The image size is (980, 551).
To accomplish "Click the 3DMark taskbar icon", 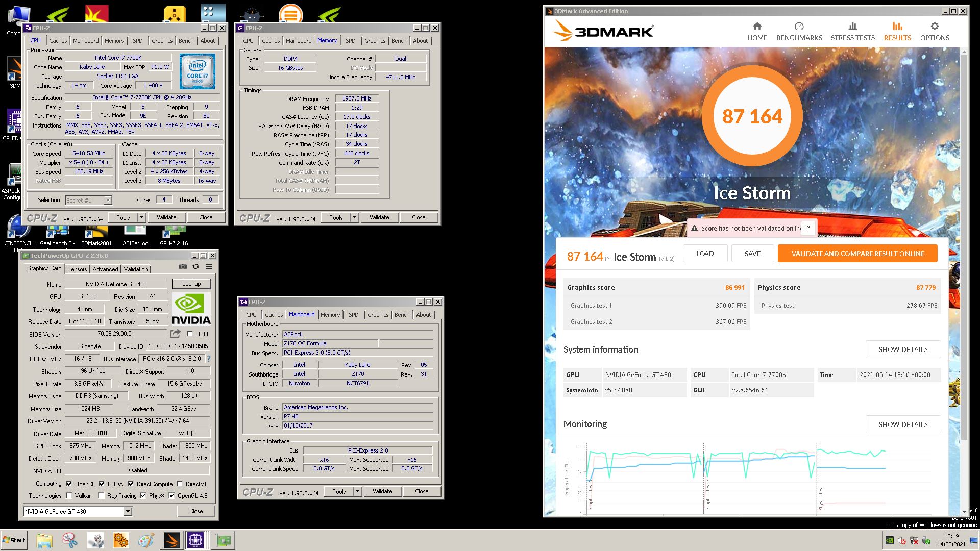I will tap(171, 540).
